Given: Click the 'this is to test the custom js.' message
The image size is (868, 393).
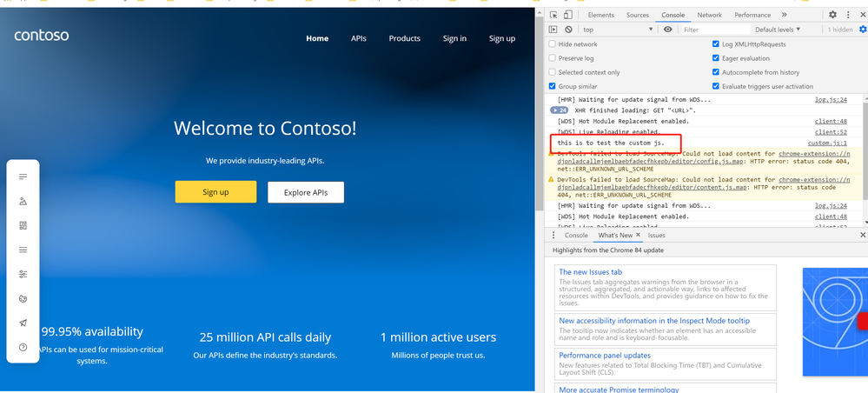Looking at the screenshot, I should pyautogui.click(x=611, y=143).
